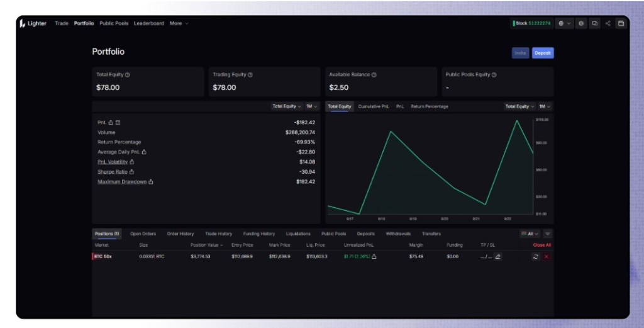This screenshot has width=644, height=328.
Task: Switch to the Cumulative PnL chart tab
Action: point(374,106)
